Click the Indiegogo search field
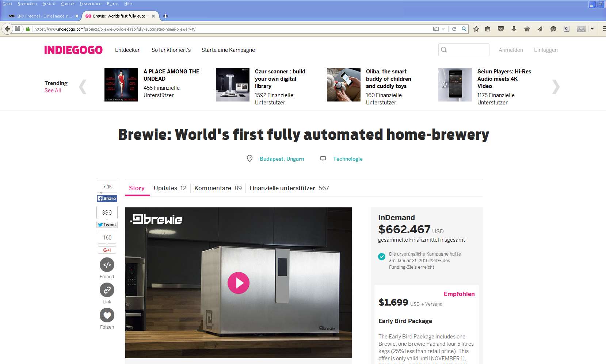606x364 pixels. 464,50
